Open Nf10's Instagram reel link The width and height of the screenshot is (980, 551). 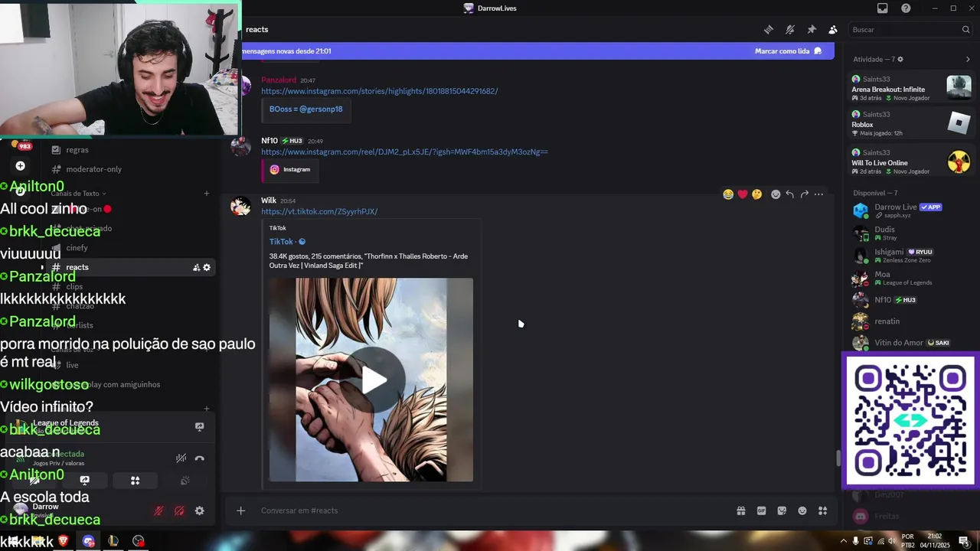coord(404,152)
